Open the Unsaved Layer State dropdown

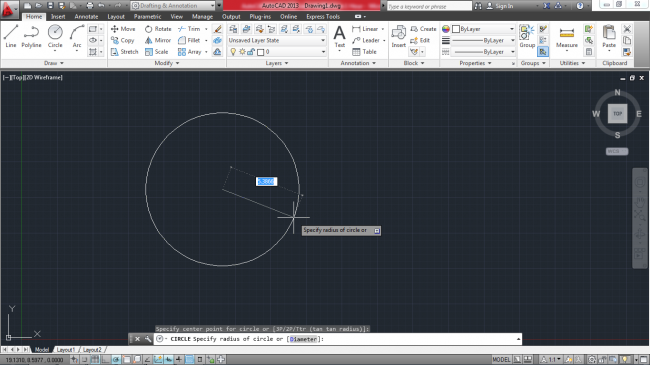[276, 41]
